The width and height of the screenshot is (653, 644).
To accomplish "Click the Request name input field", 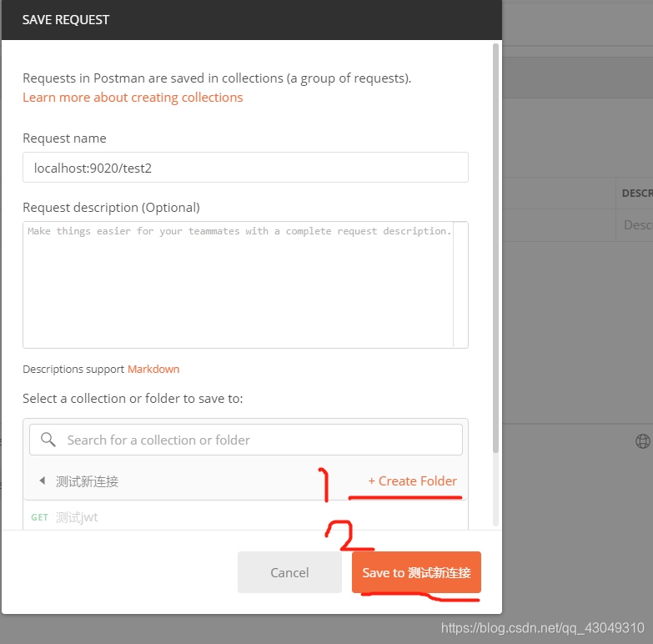I will click(245, 168).
